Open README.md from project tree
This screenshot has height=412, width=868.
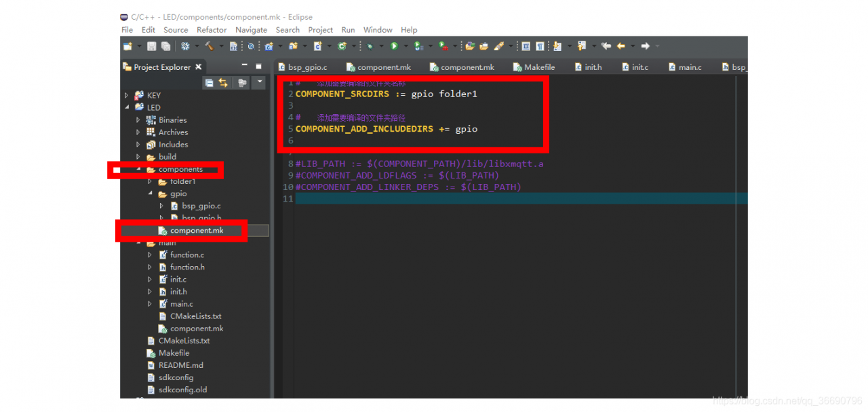[180, 365]
